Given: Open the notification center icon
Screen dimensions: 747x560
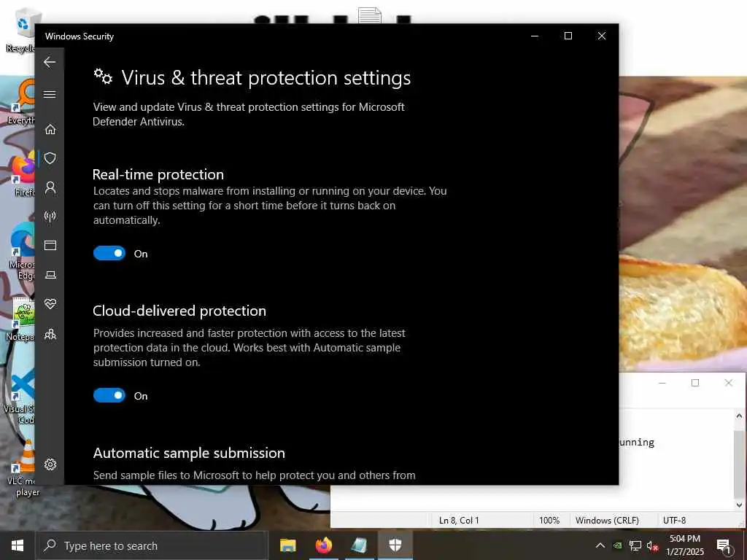Looking at the screenshot, I should tap(723, 545).
